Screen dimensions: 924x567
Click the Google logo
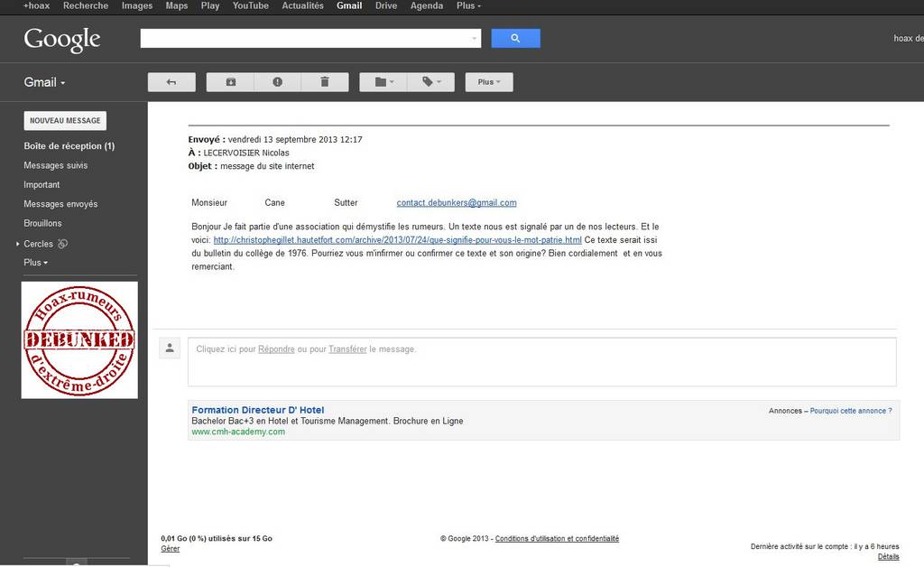click(x=62, y=40)
